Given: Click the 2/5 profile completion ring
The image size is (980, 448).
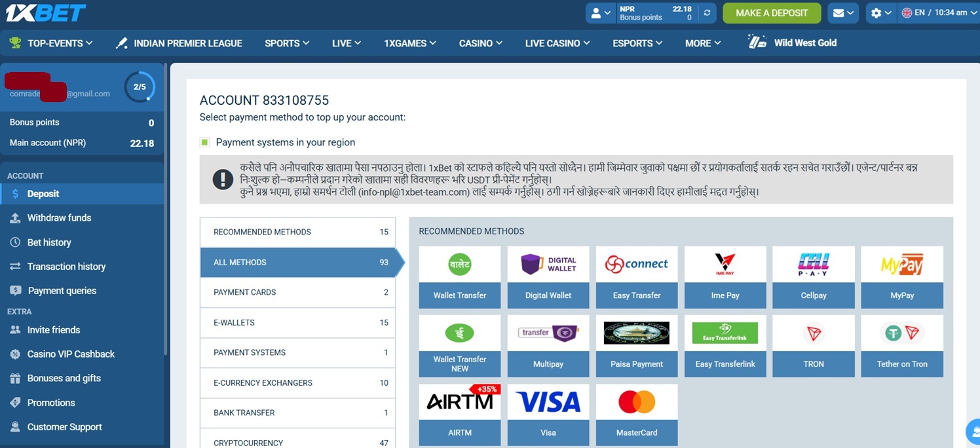Looking at the screenshot, I should [140, 87].
